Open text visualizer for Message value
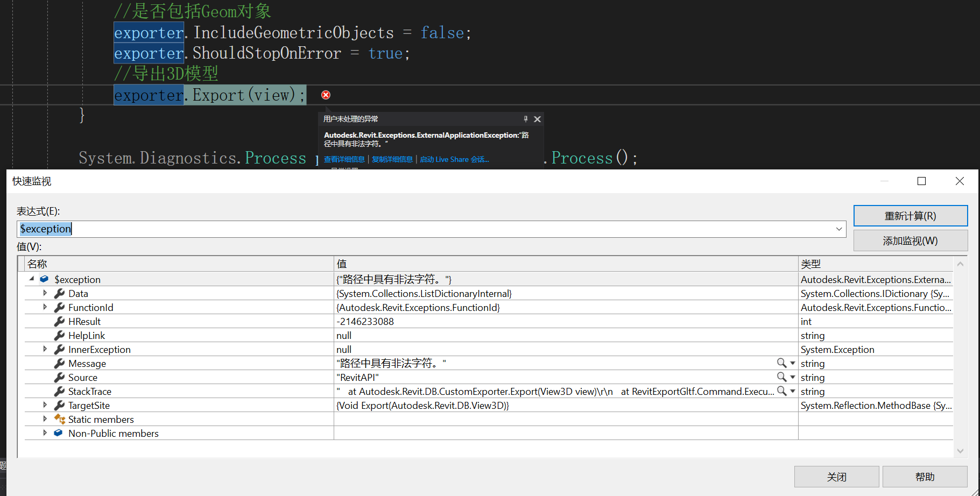The width and height of the screenshot is (980, 496). (781, 363)
